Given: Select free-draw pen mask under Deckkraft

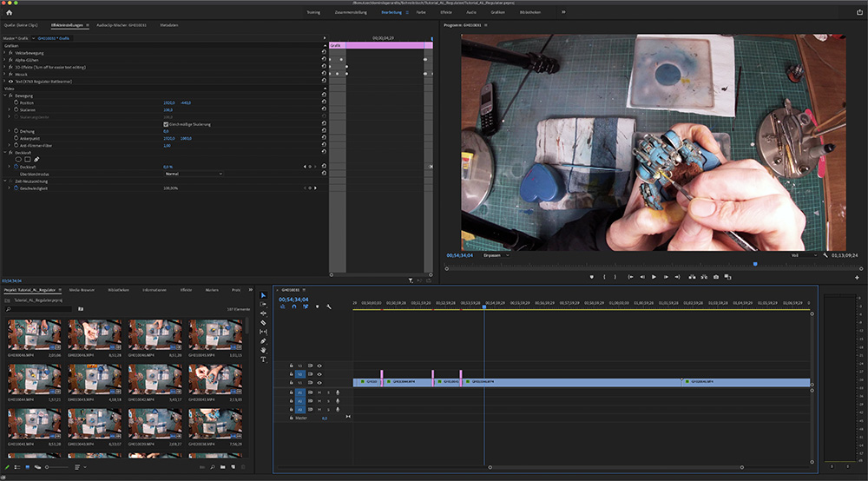Looking at the screenshot, I should (x=36, y=160).
